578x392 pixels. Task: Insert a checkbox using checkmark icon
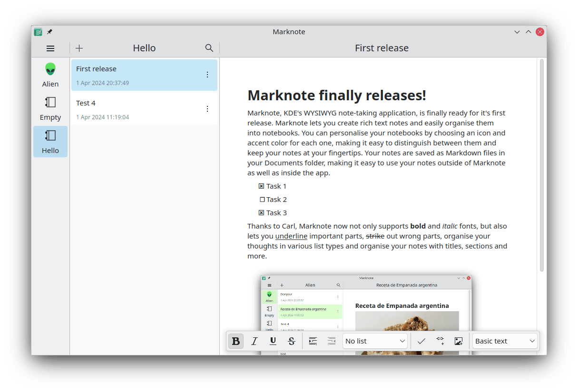point(421,341)
